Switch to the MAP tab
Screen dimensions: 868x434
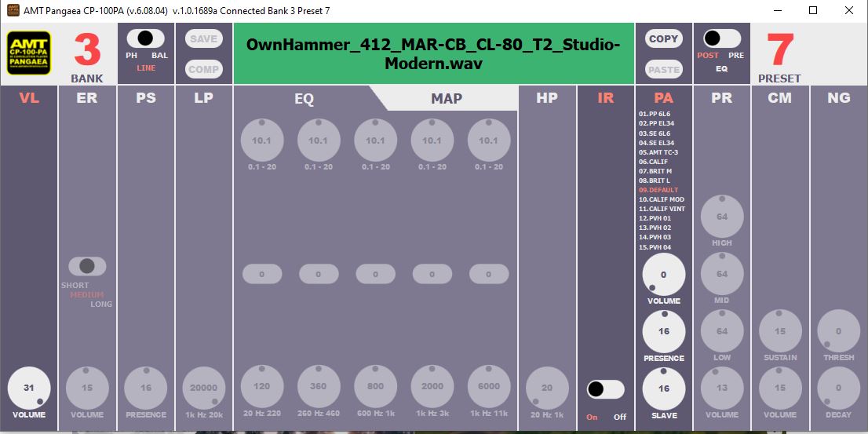tap(447, 99)
